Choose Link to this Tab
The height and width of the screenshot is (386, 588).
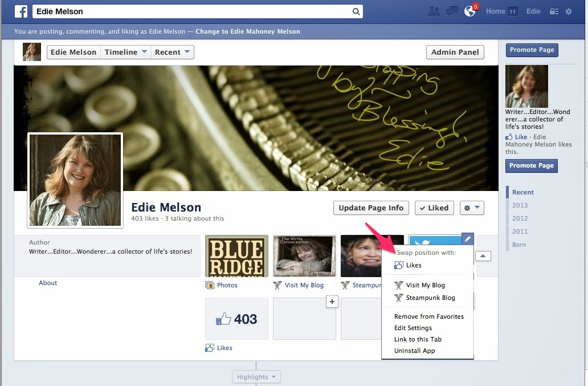418,339
